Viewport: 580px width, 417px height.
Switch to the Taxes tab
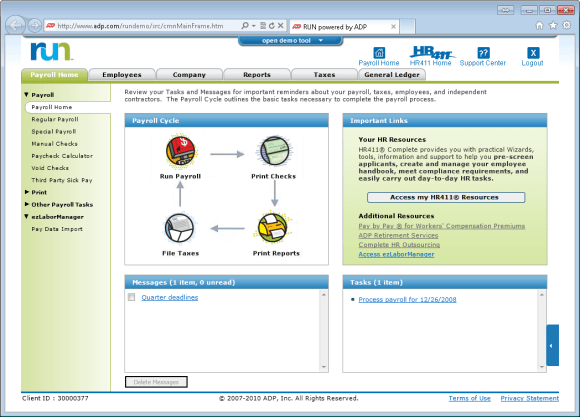click(x=324, y=75)
